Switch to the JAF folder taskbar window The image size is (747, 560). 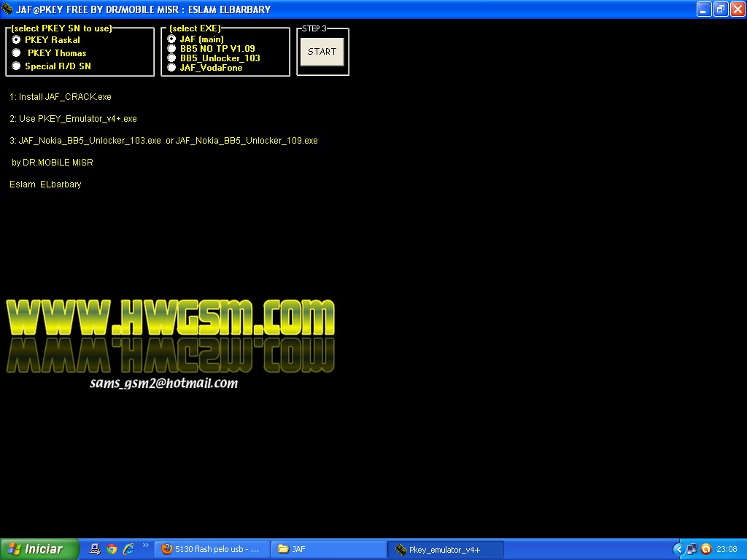point(329,549)
